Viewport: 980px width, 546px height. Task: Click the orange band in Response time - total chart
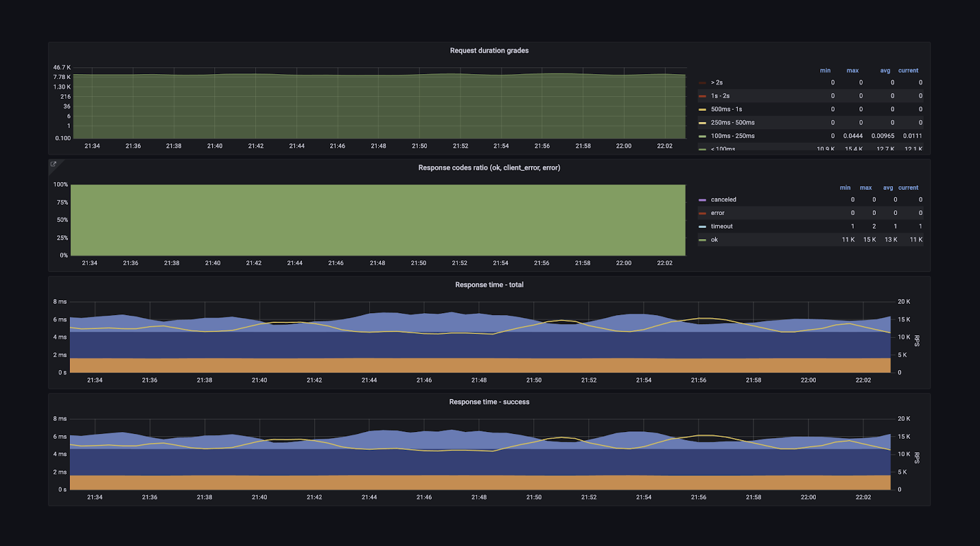[x=480, y=365]
